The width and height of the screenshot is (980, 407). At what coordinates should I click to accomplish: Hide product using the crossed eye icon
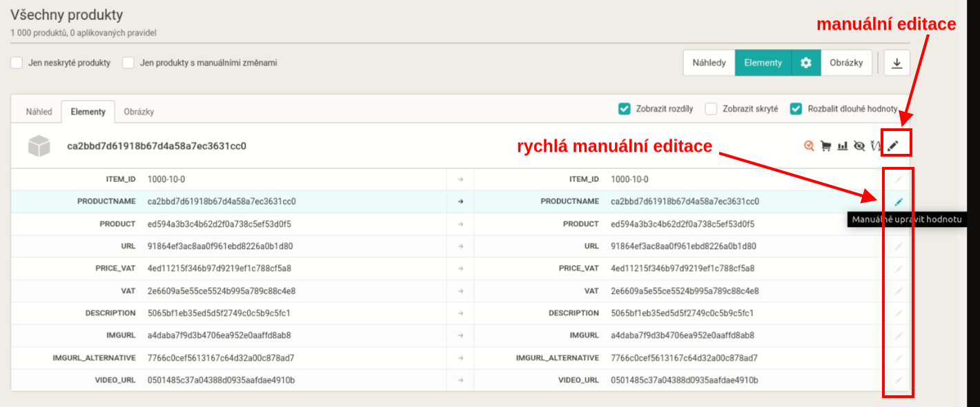click(x=859, y=146)
